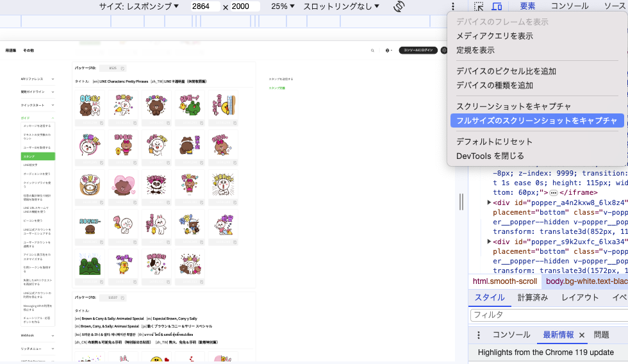
Task: Open the help icon dropdown in page header
Action: pos(388,51)
